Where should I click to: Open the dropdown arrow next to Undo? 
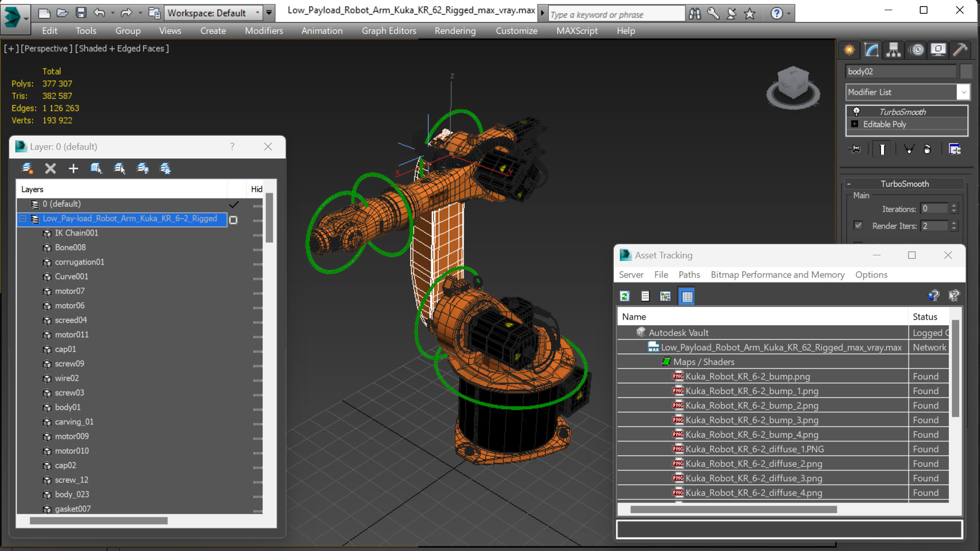point(113,13)
